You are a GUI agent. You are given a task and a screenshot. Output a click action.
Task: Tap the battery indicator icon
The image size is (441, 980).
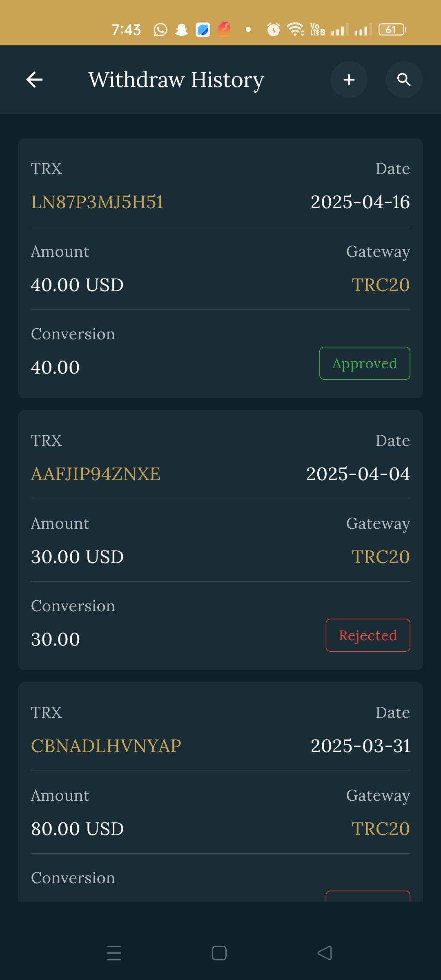tap(392, 30)
